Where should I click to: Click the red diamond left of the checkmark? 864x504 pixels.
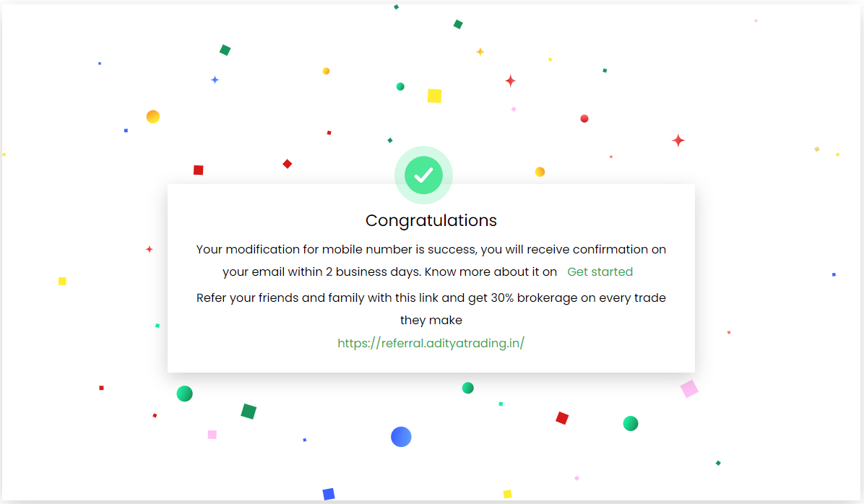(x=288, y=164)
